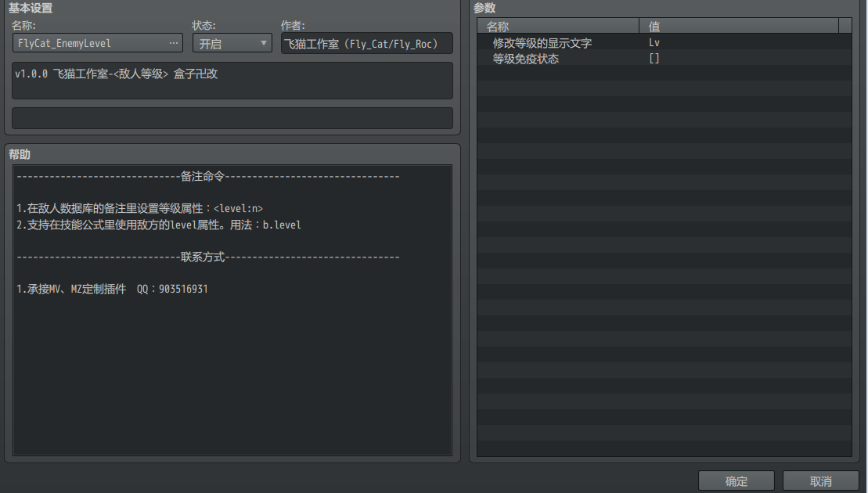Click the 作者 author field
This screenshot has height=493, width=868.
pyautogui.click(x=366, y=43)
